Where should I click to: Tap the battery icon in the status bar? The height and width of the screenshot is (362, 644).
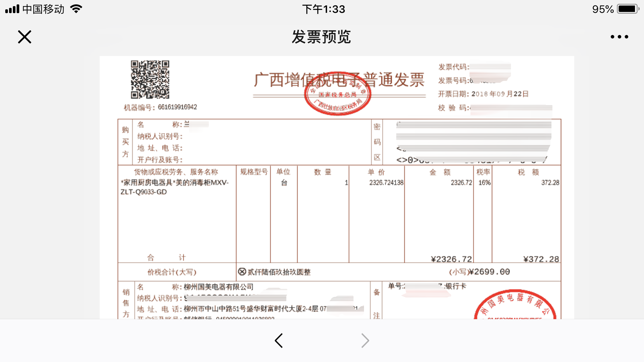[628, 9]
